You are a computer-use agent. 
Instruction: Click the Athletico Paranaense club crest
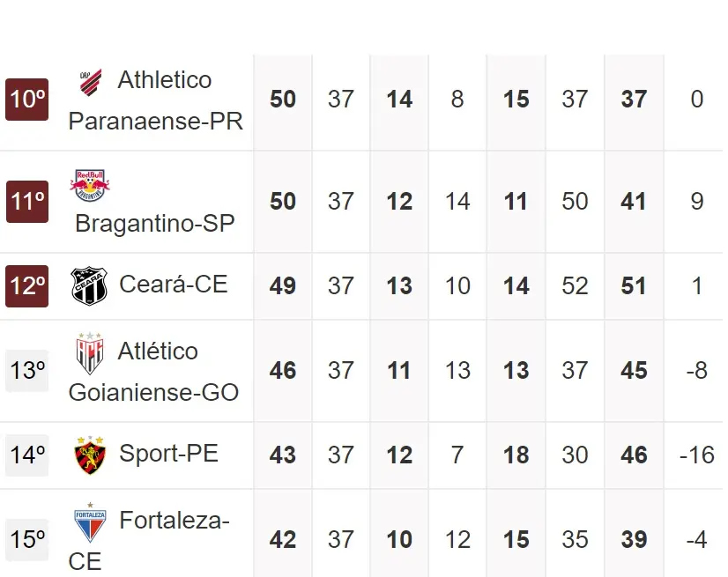tap(90, 82)
